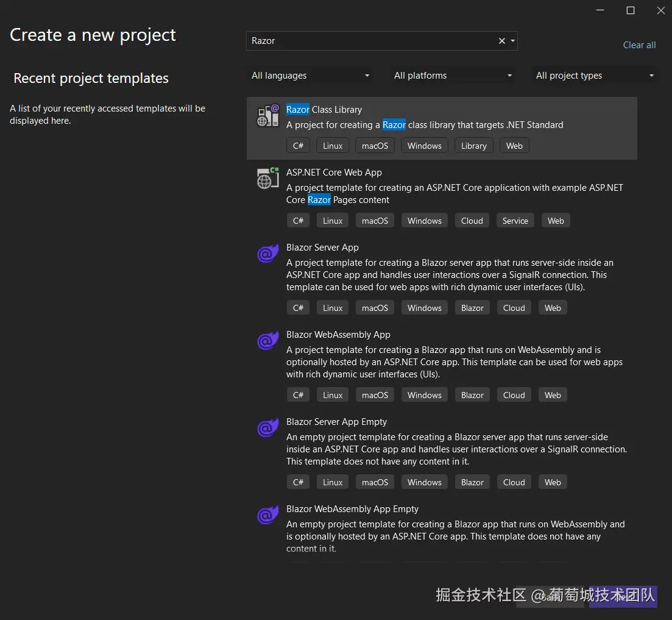The image size is (672, 620).
Task: Open the All languages dropdown
Action: coord(310,76)
